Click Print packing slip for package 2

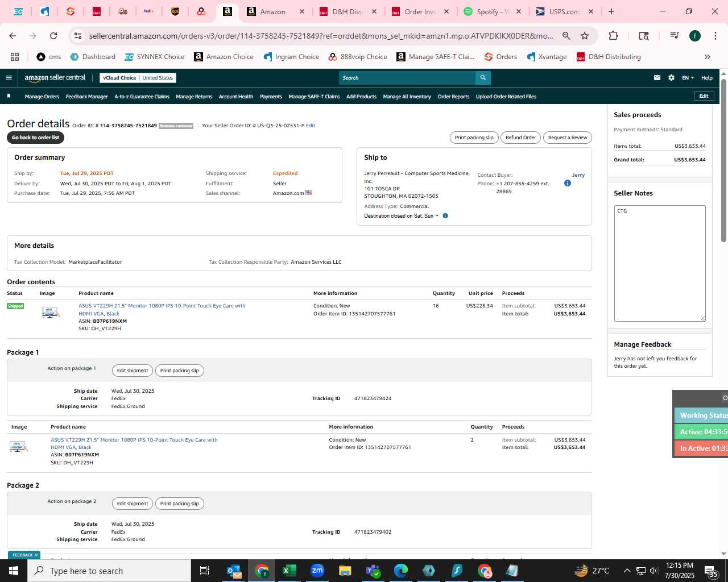[x=180, y=504]
